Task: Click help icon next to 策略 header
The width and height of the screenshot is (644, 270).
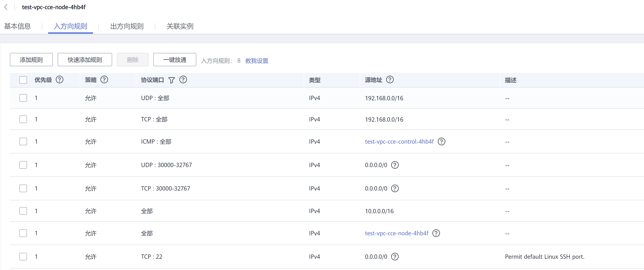Action: coord(104,80)
